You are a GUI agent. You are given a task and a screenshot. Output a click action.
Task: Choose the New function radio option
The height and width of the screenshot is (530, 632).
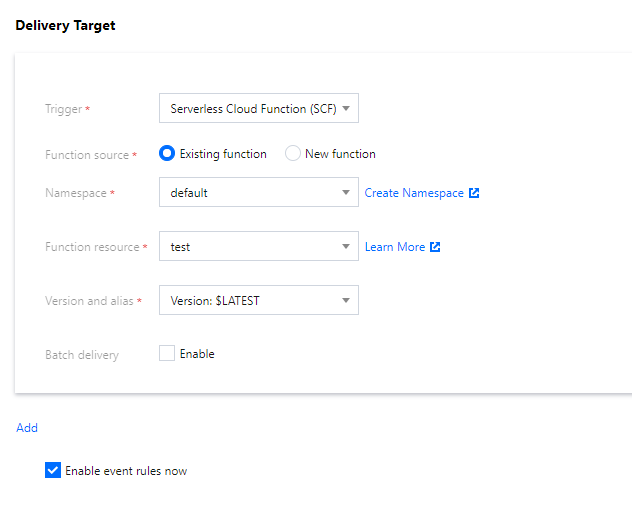(293, 154)
